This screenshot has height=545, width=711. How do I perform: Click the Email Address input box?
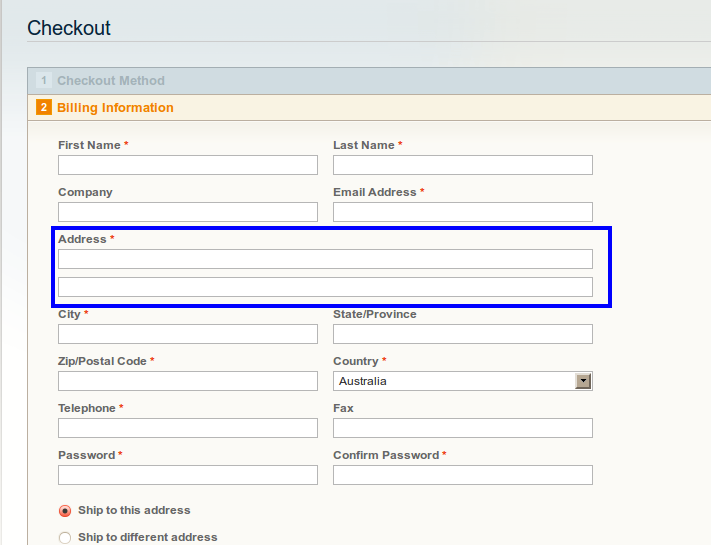pyautogui.click(x=462, y=212)
